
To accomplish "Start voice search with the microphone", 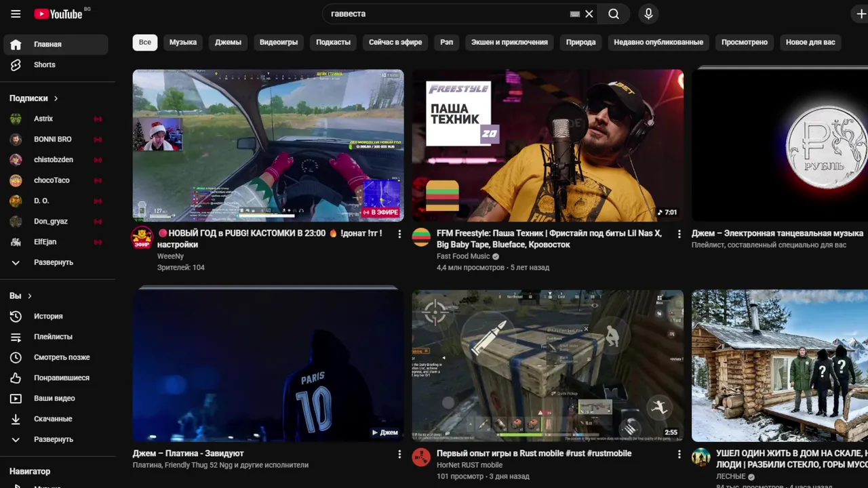I will pyautogui.click(x=648, y=14).
